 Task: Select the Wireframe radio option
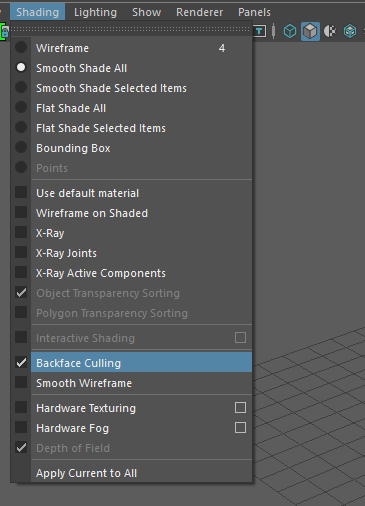132,48
